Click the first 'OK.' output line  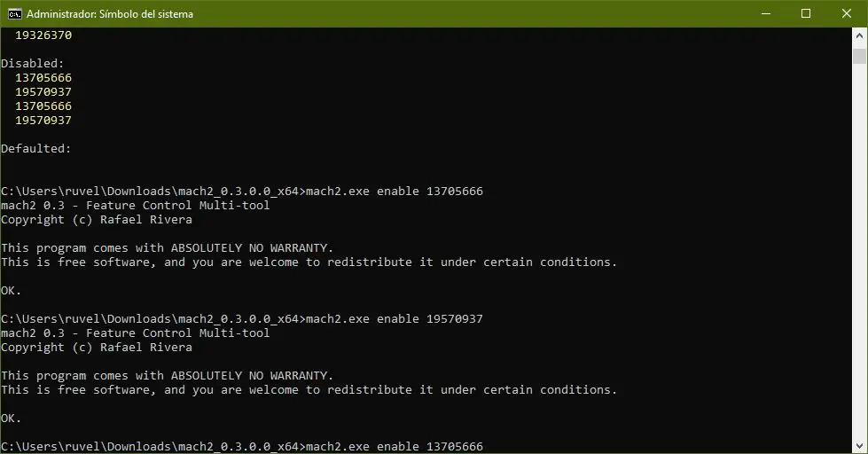coord(12,291)
